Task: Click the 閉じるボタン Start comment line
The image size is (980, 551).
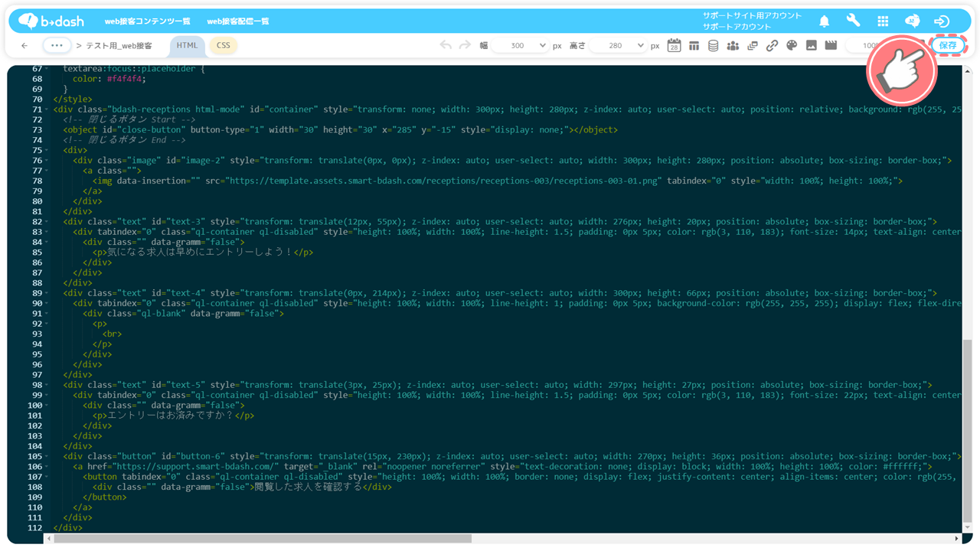Action: (129, 119)
